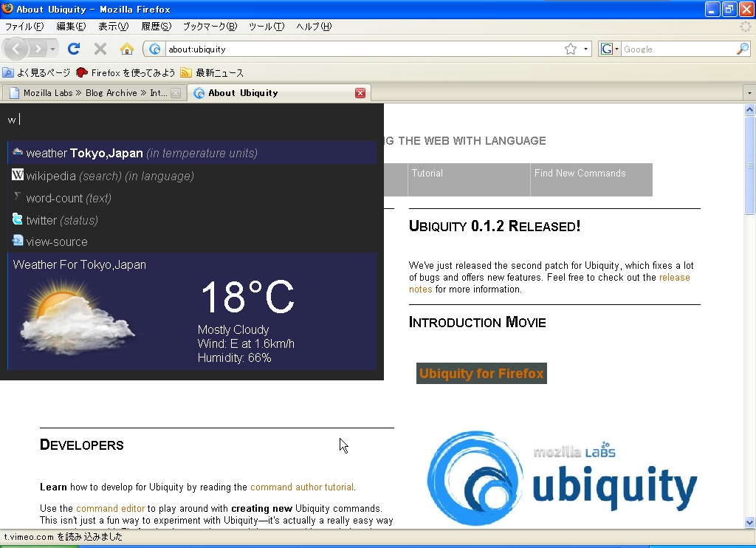Open the back/forward history dropdown arrow
Screen dimensions: 756x548
pyautogui.click(x=52, y=49)
